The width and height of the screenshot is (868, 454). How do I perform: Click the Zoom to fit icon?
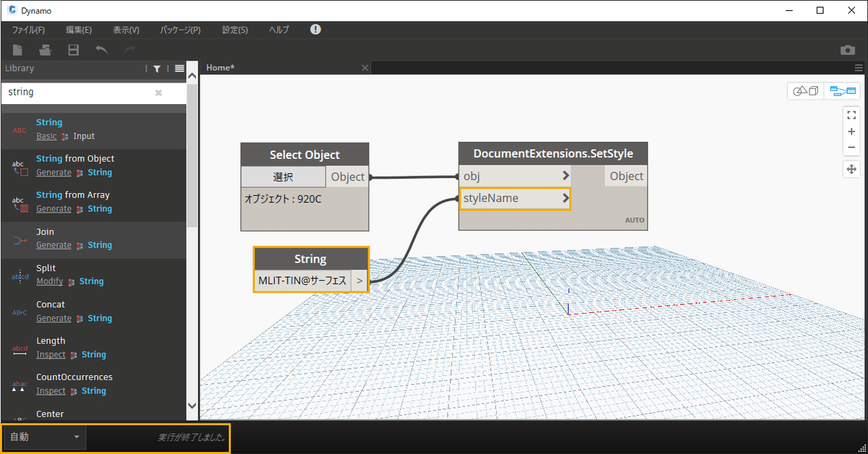click(x=851, y=114)
